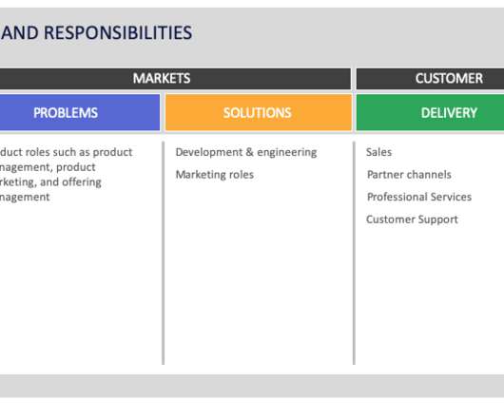The image size is (504, 420).
Task: Click the 'nagement, product' text line
Action: [x=48, y=167]
